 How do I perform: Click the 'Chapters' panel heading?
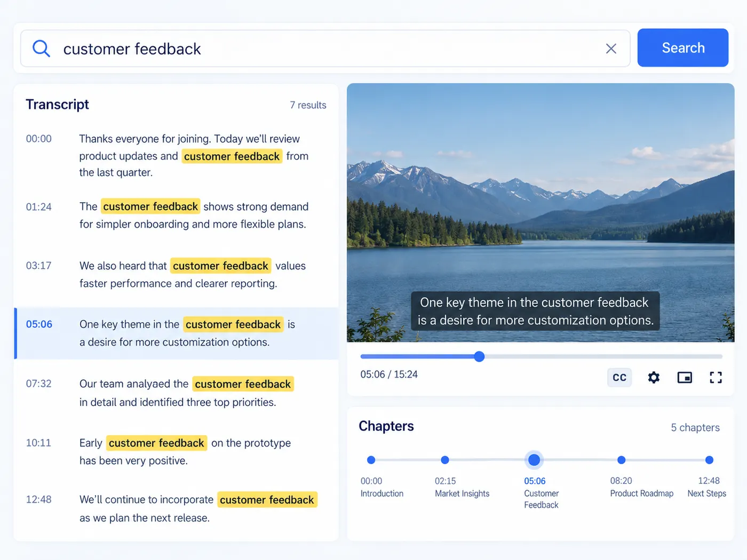(x=386, y=426)
